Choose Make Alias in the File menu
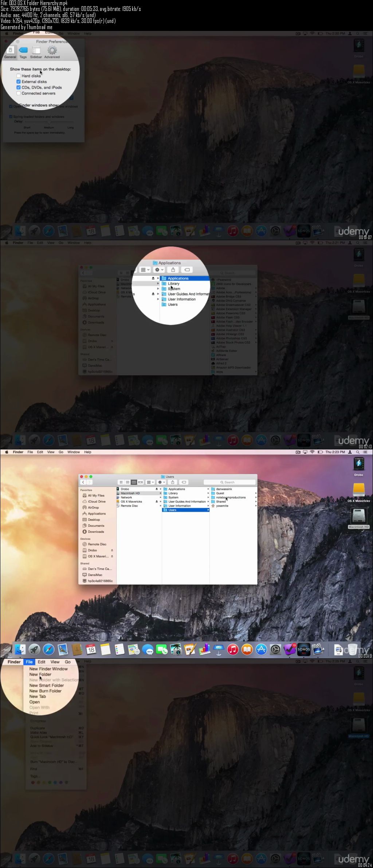The width and height of the screenshot is (373, 868). [39, 732]
